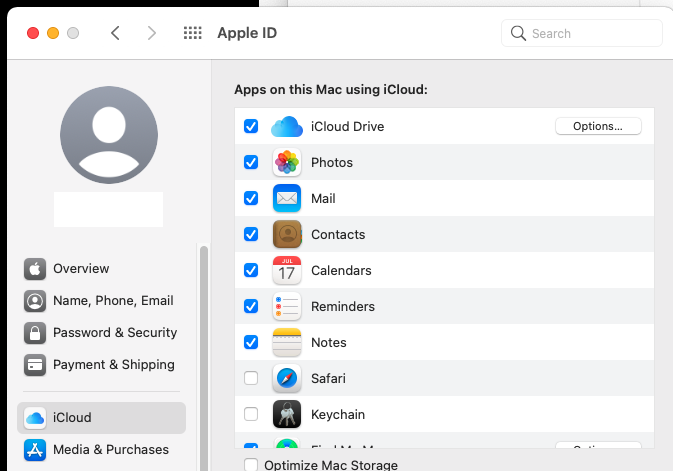Enable Safari iCloud syncing checkbox

251,379
